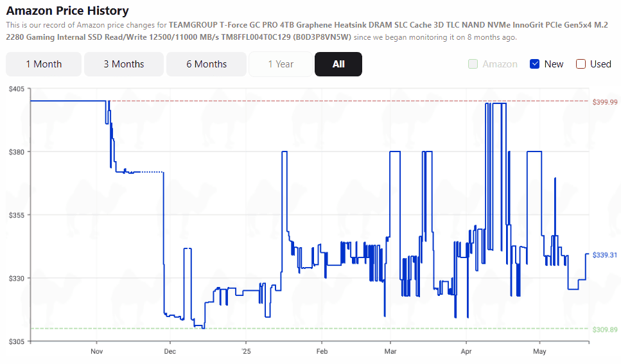Screen dimensions: 621x364
Task: Enable the Used price checkbox
Action: pyautogui.click(x=581, y=64)
